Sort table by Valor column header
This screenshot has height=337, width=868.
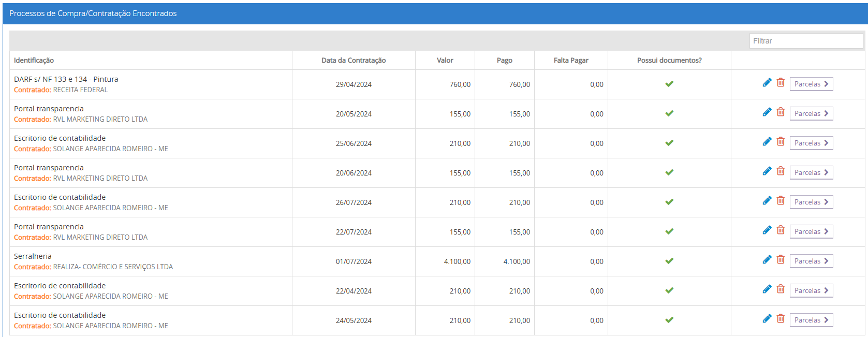(445, 61)
